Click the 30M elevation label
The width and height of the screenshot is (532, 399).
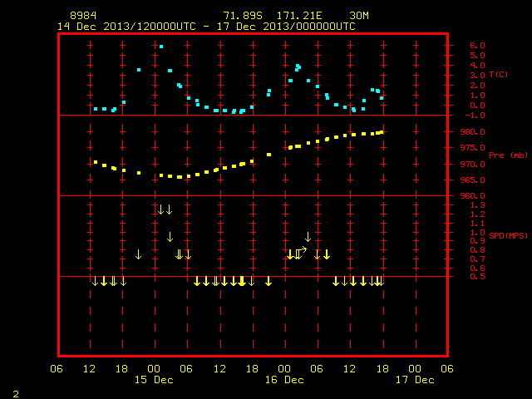point(359,16)
